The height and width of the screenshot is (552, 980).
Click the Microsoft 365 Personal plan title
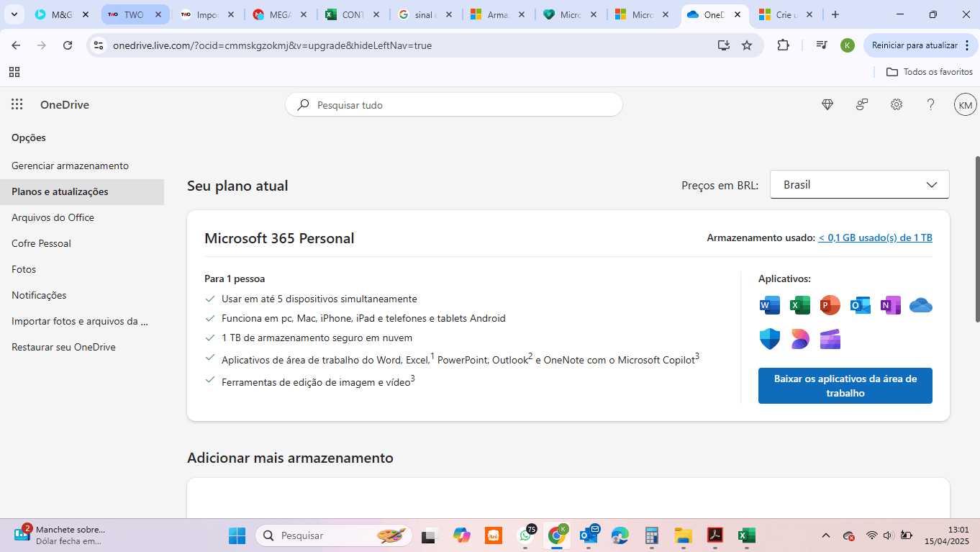(x=279, y=238)
